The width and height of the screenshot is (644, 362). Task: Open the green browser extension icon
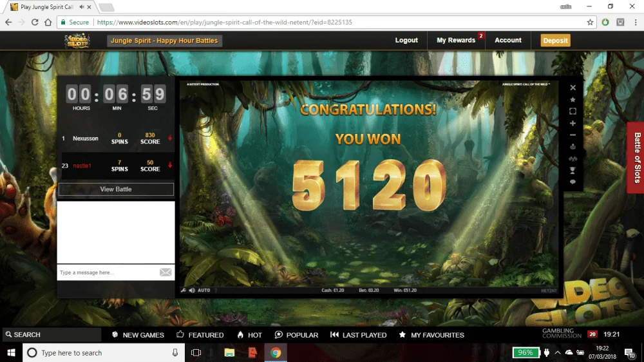[605, 22]
